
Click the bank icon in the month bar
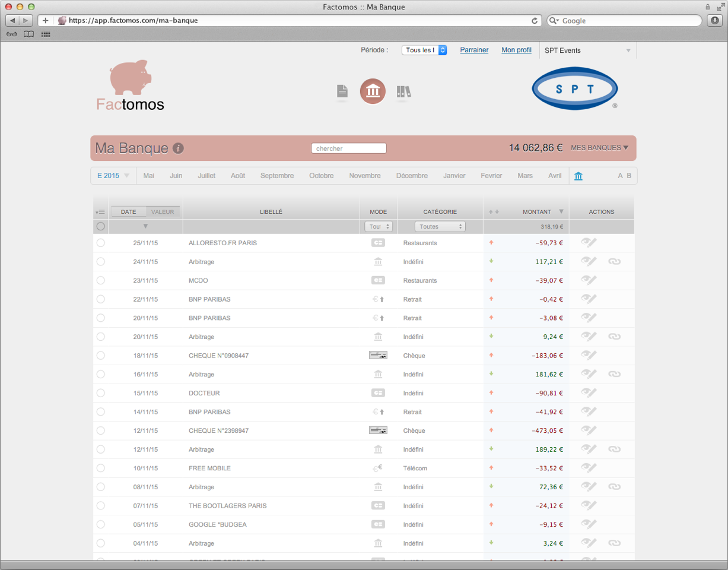(x=578, y=176)
